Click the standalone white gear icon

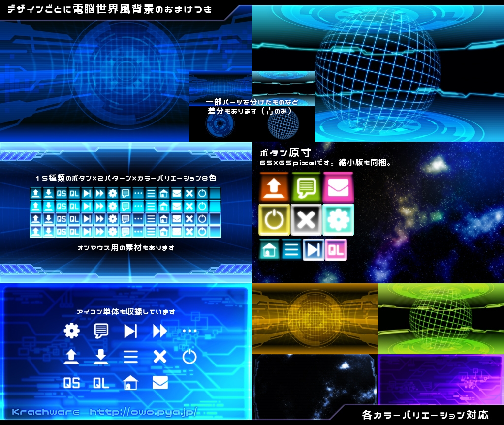(x=72, y=331)
